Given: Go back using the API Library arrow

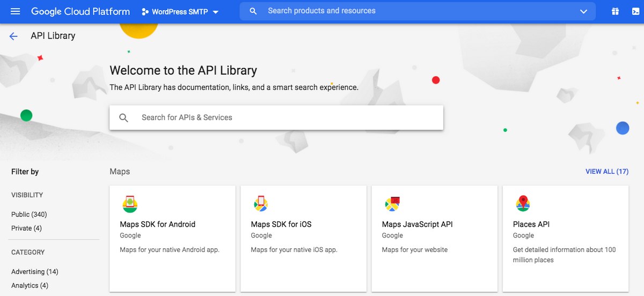Looking at the screenshot, I should tap(13, 36).
